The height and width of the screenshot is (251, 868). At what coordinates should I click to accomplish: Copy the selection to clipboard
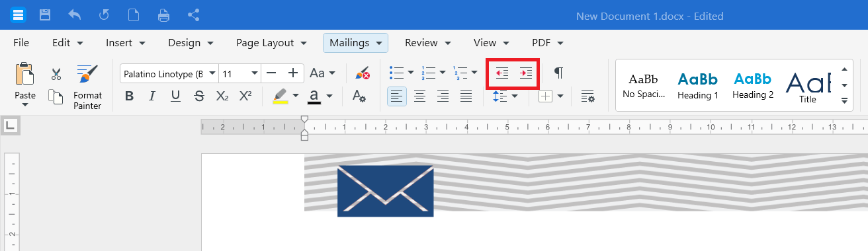click(56, 96)
